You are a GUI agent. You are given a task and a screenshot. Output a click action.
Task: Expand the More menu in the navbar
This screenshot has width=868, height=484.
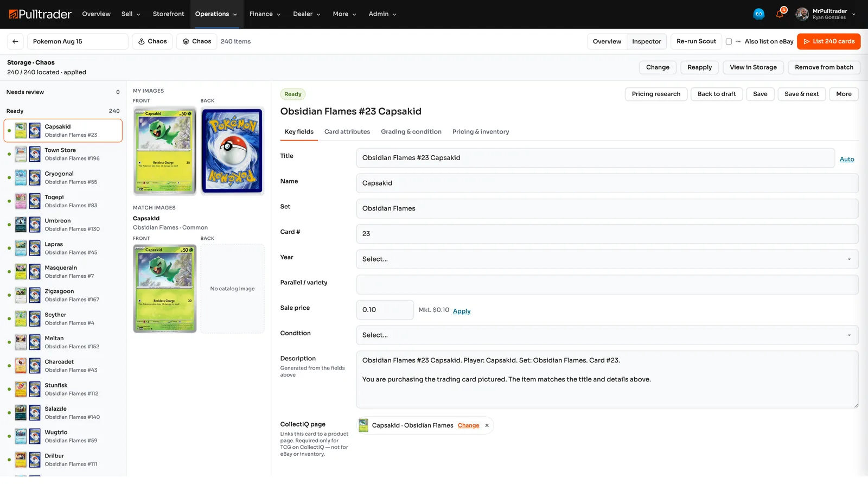(344, 14)
